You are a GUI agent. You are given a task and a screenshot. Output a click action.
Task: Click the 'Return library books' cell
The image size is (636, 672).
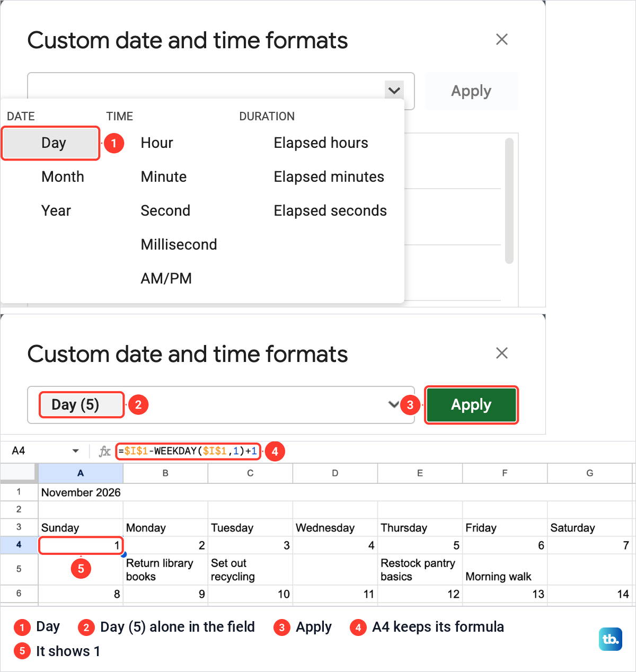pos(165,570)
